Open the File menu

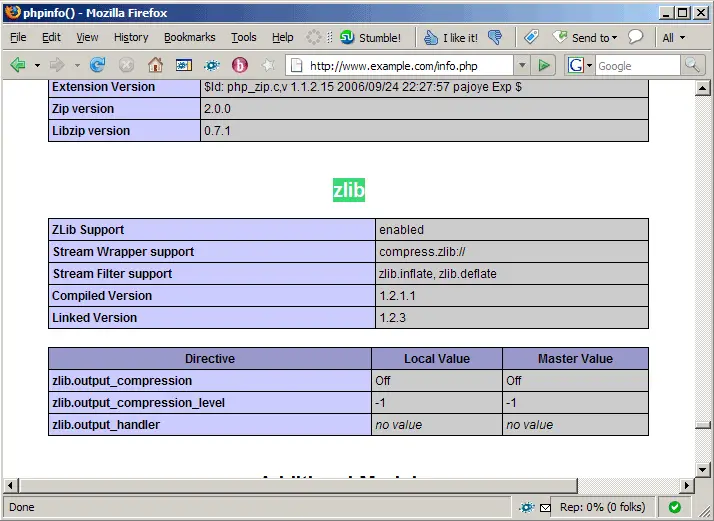coord(18,37)
